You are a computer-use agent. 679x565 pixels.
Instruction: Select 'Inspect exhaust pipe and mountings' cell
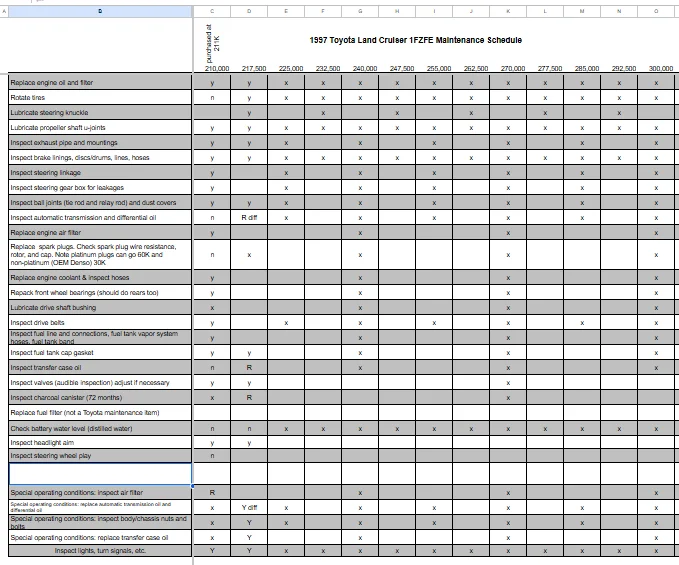100,142
